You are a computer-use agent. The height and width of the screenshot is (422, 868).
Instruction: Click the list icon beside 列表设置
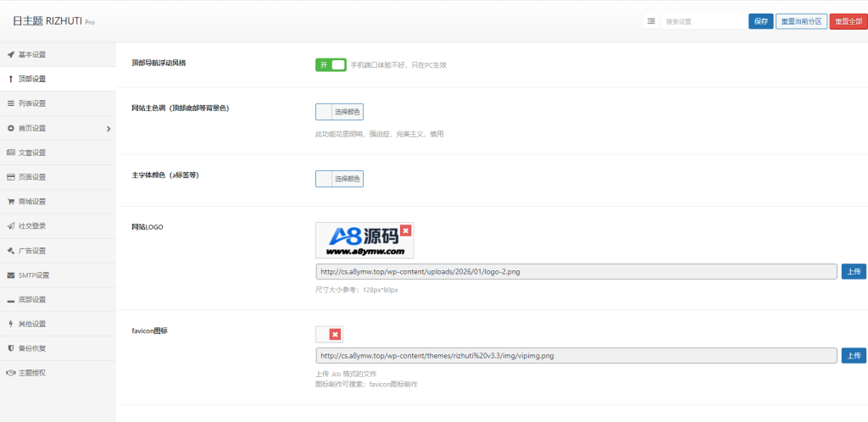[x=11, y=103]
